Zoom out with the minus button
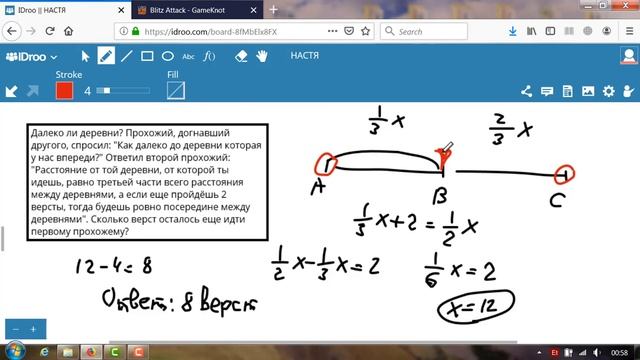Viewport: 640px width, 360px height. point(16,329)
